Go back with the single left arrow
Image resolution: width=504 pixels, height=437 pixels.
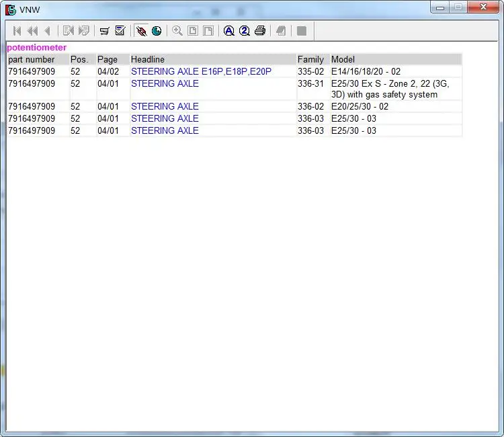pos(48,31)
